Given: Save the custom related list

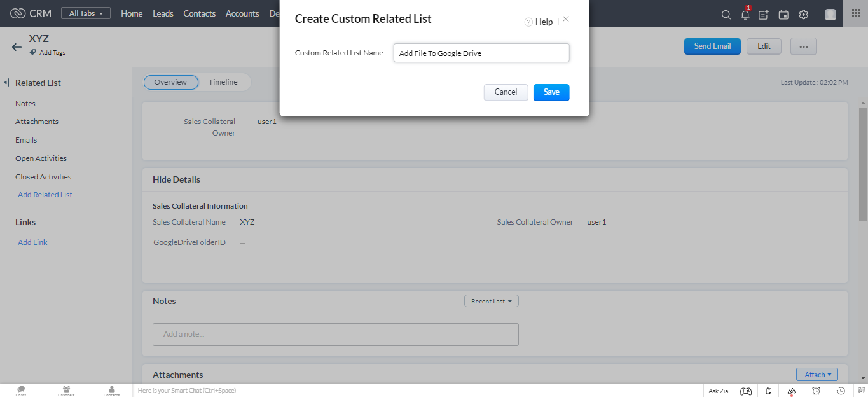Looking at the screenshot, I should pyautogui.click(x=551, y=92).
